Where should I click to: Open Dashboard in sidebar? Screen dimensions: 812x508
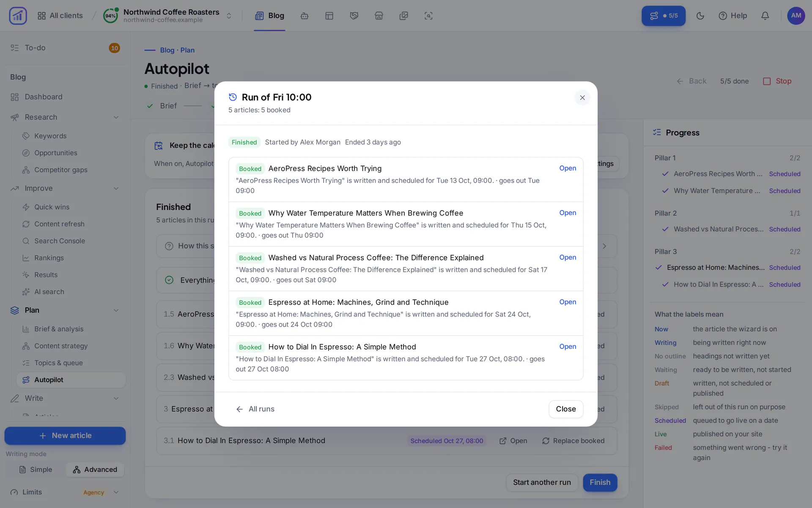click(65, 97)
